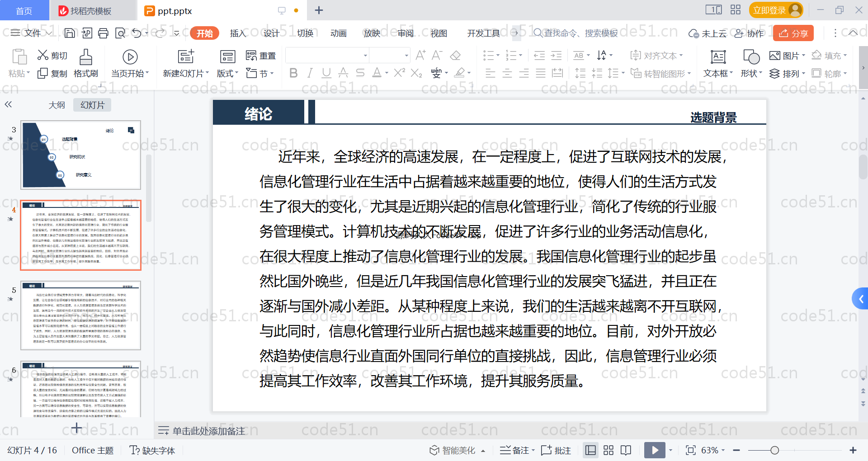Open the Review (审阅) tab
The image size is (868, 461).
pyautogui.click(x=406, y=33)
